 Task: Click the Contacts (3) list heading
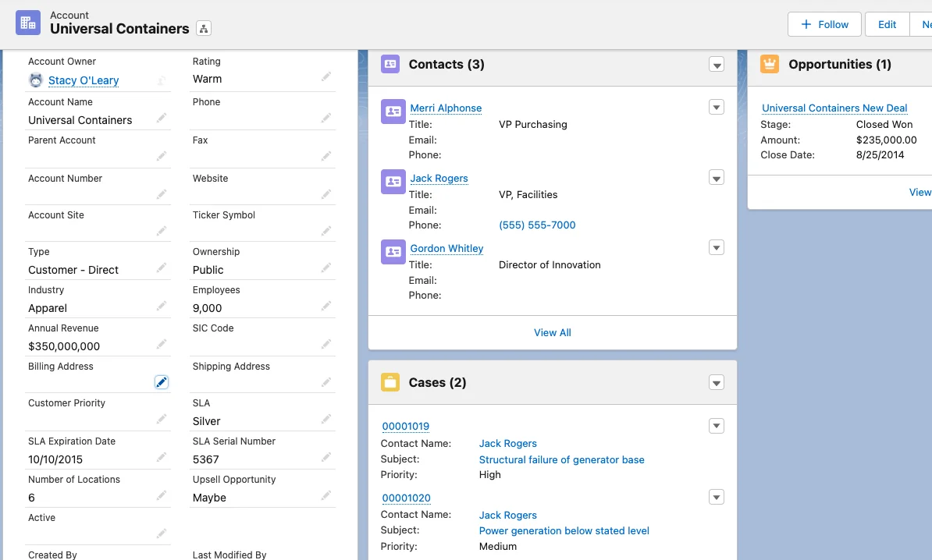tap(446, 64)
